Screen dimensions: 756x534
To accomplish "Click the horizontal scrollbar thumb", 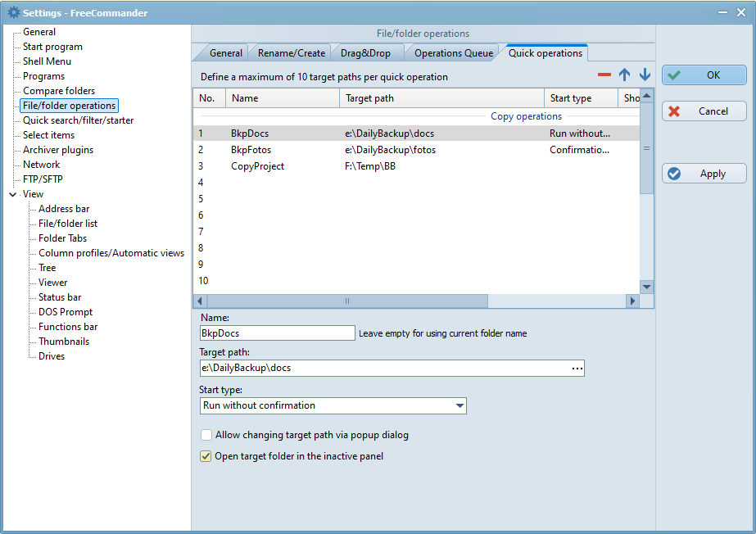I will pos(347,301).
